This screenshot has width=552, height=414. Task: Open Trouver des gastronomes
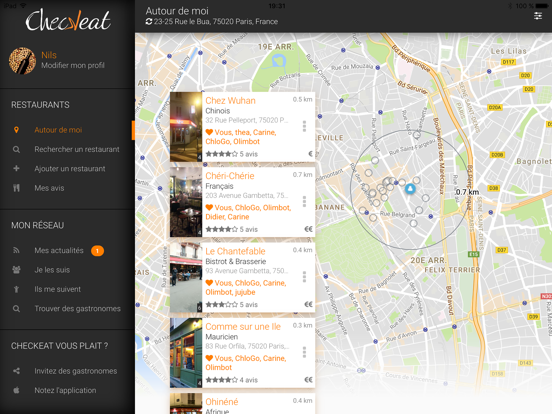77,308
